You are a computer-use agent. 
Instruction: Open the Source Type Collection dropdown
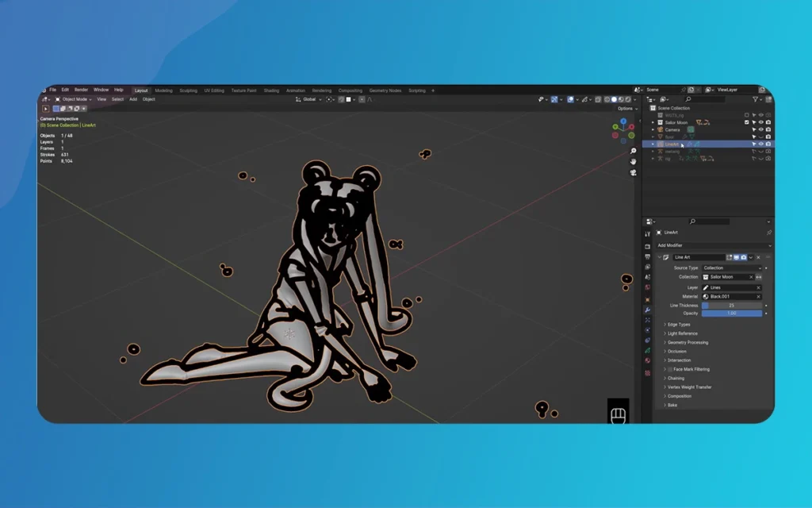pyautogui.click(x=732, y=268)
